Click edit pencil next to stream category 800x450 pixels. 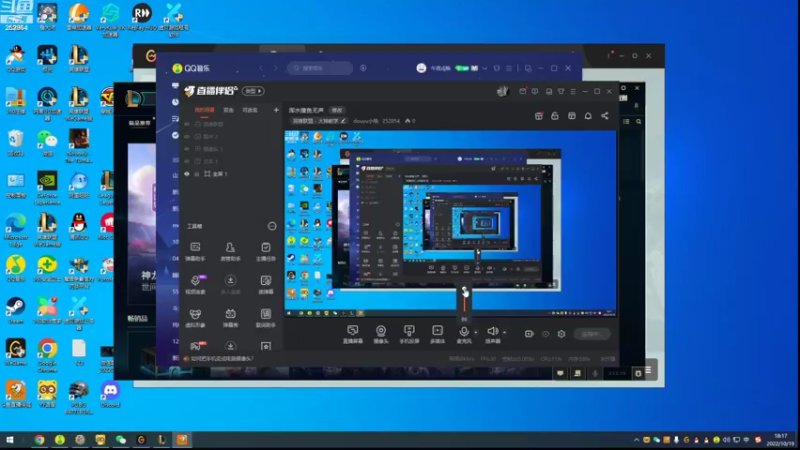pyautogui.click(x=343, y=121)
